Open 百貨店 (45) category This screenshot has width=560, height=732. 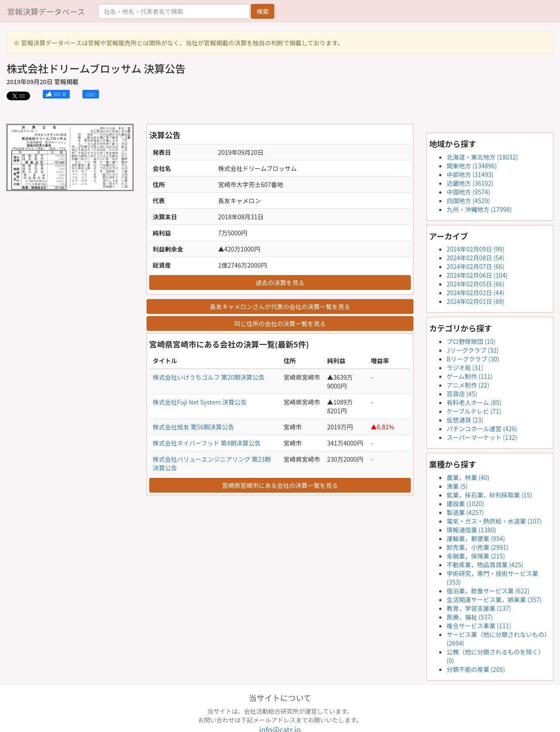[462, 394]
